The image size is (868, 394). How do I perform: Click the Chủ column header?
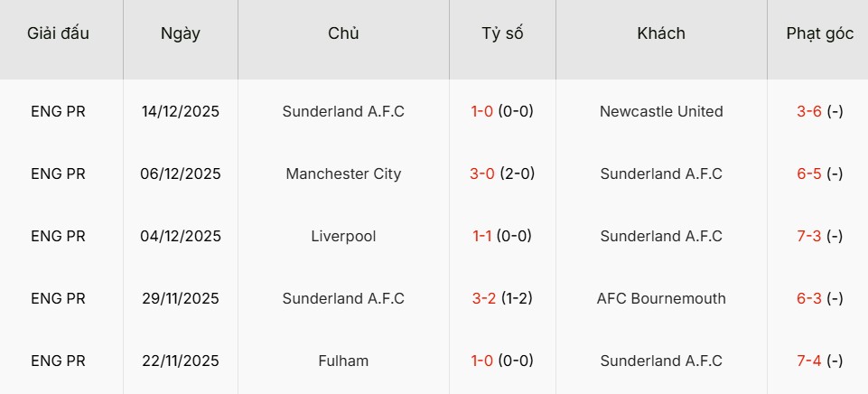(x=343, y=33)
